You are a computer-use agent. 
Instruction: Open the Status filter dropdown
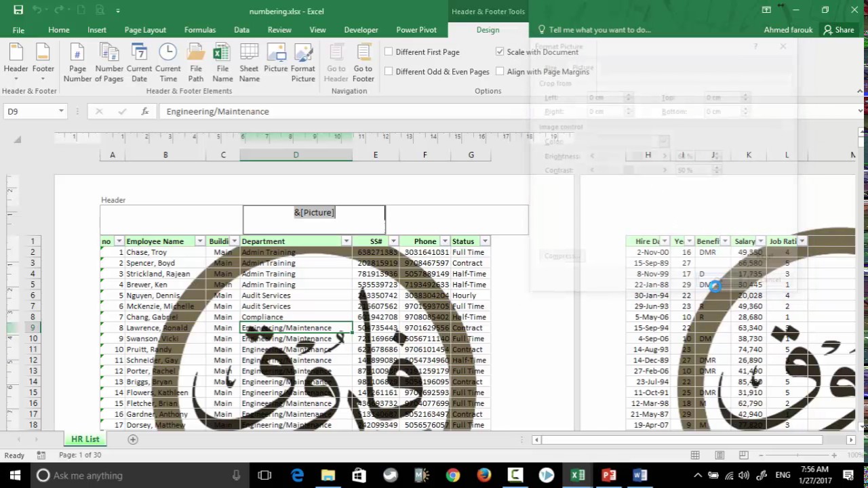pyautogui.click(x=485, y=241)
